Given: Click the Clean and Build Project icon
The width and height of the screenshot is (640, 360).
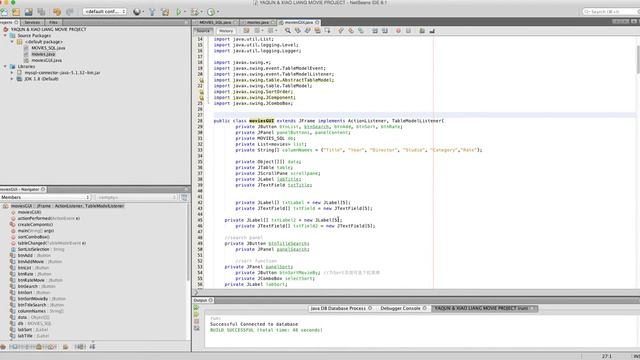Looking at the screenshot, I should point(165,12).
